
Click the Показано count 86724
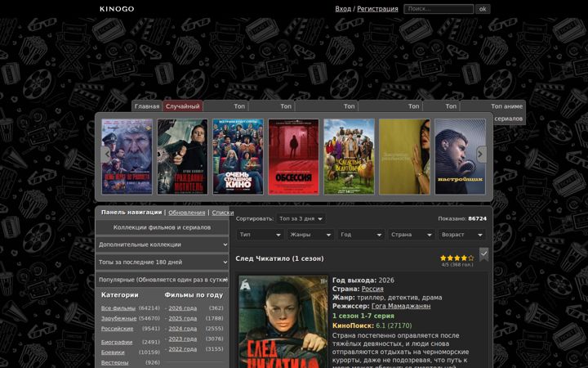(478, 218)
